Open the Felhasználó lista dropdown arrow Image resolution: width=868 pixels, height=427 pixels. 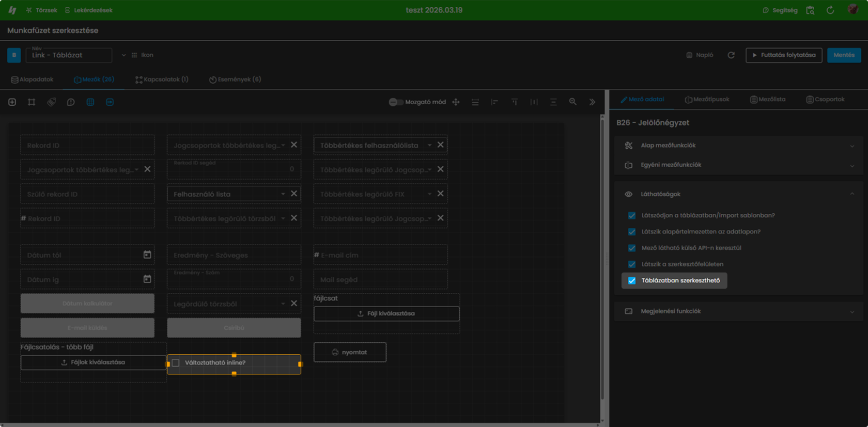coord(283,194)
